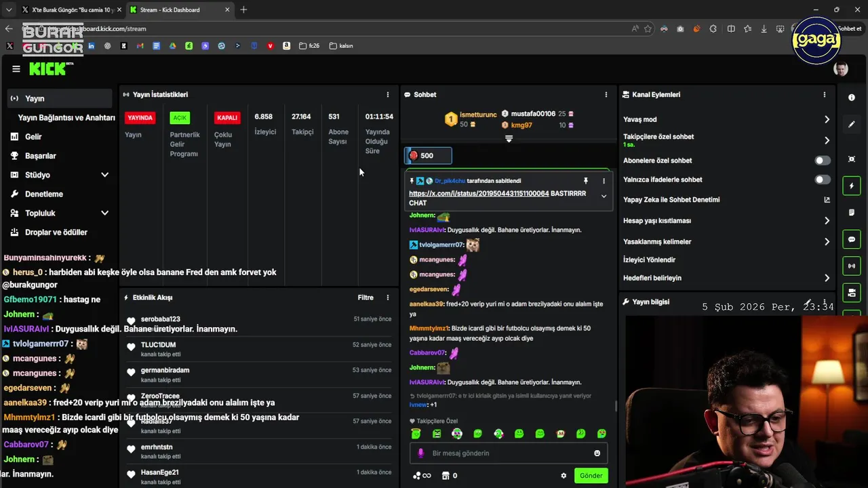The height and width of the screenshot is (488, 868).
Task: Toggle Abonelere özel sohbet switch
Action: point(822,161)
